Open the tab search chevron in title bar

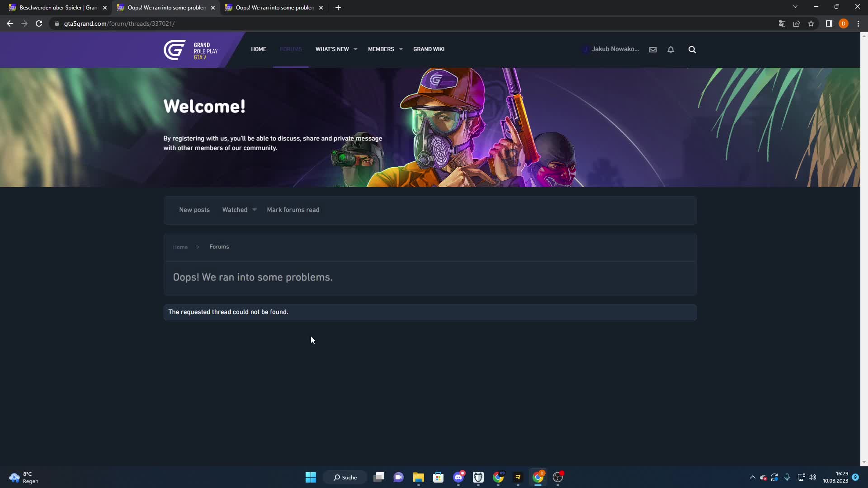click(795, 6)
